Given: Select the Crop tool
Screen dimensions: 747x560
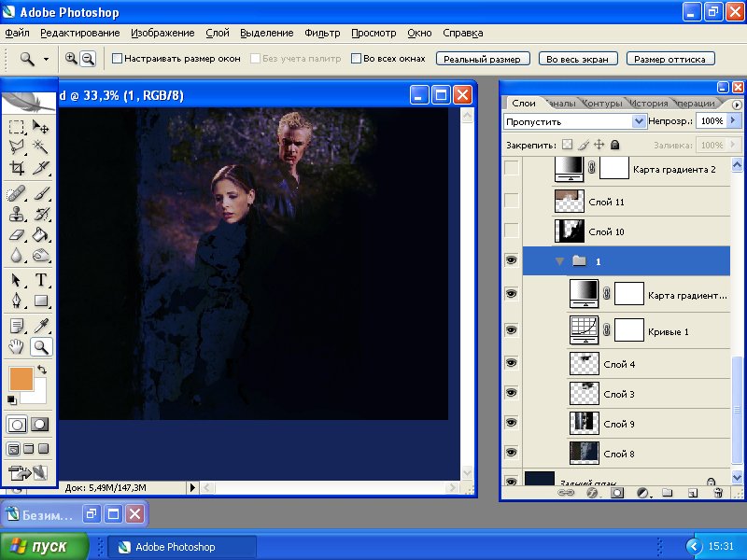Looking at the screenshot, I should (x=17, y=168).
